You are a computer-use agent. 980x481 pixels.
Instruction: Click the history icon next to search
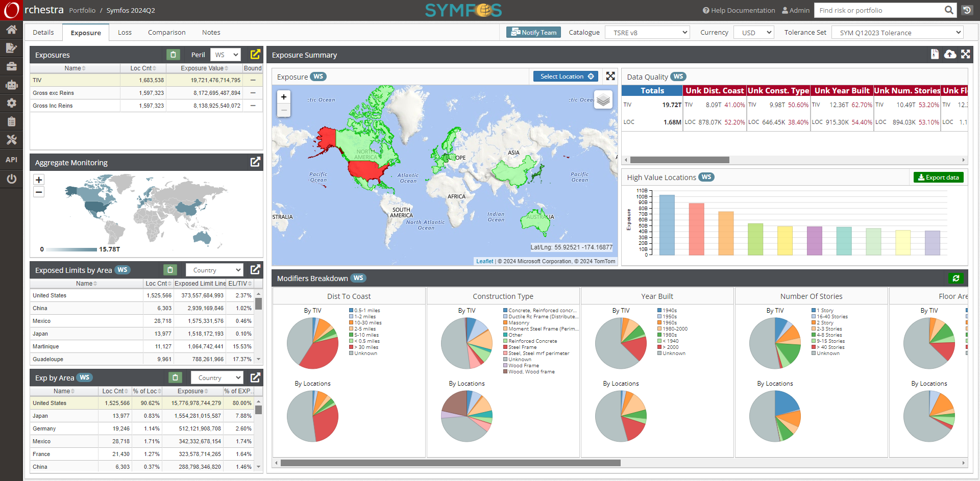click(x=967, y=10)
